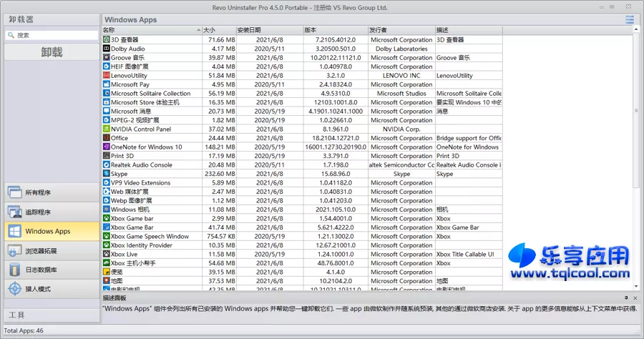Select the Xbox Game bar 2.99 MB row
644x339 pixels.
(x=302, y=218)
